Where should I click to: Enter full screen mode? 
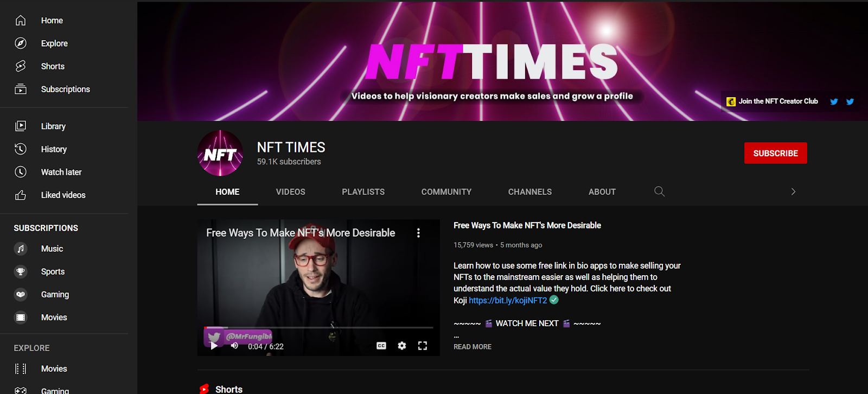423,346
